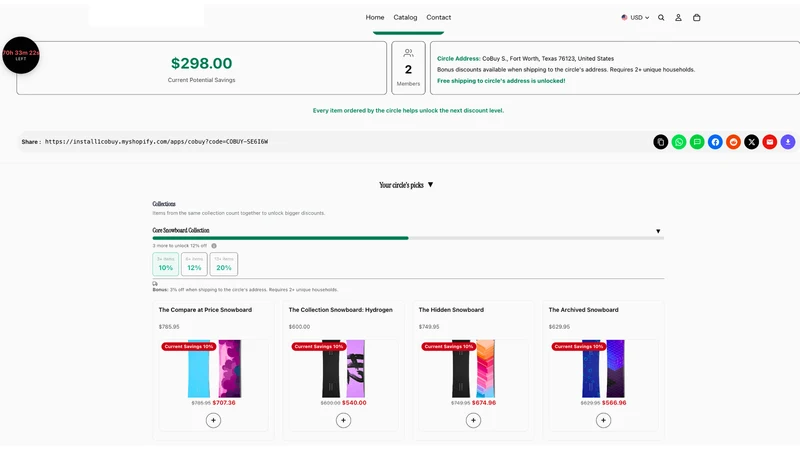Click the Core Snowboard Collection progress bar
800x450 pixels.
408,238
